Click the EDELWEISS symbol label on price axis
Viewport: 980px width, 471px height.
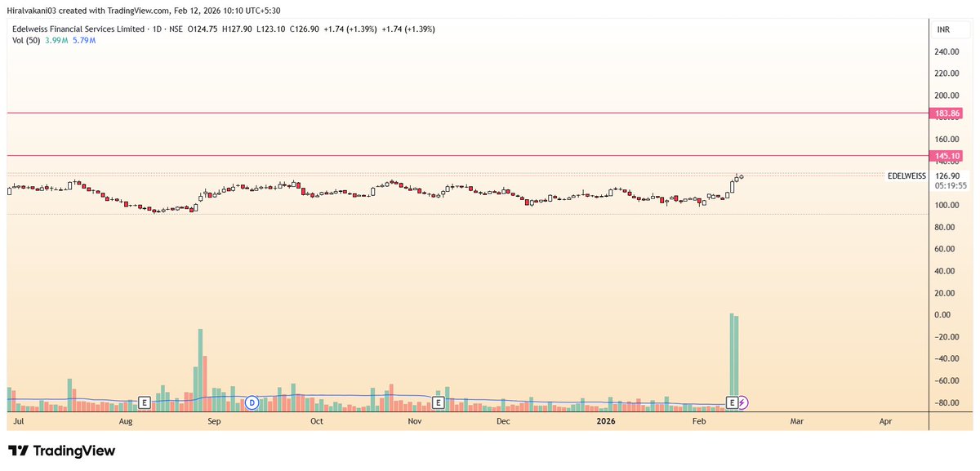tap(906, 176)
